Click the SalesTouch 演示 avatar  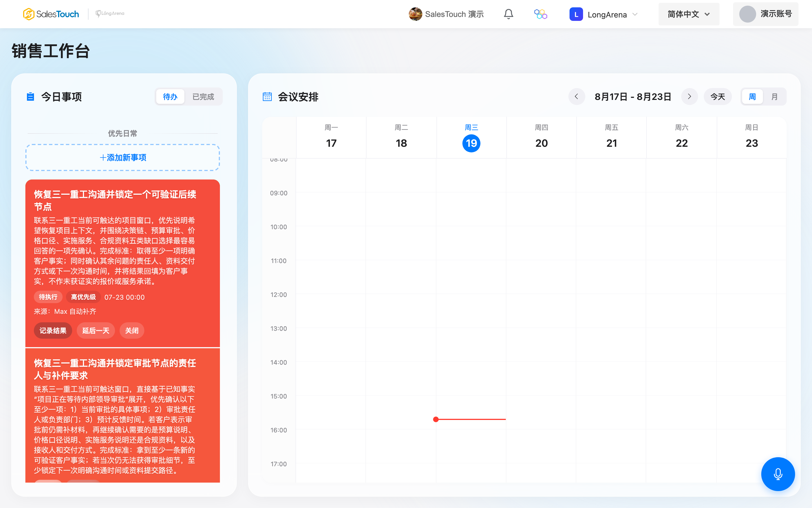pyautogui.click(x=415, y=14)
